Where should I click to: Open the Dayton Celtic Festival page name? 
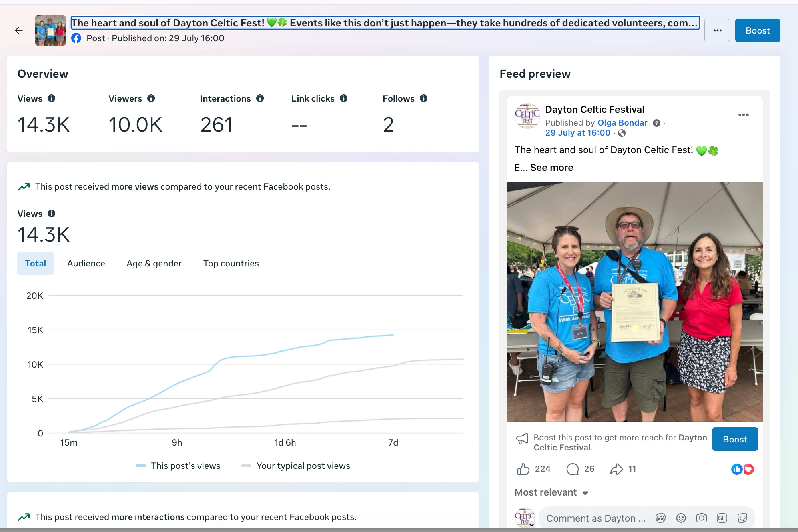[594, 110]
